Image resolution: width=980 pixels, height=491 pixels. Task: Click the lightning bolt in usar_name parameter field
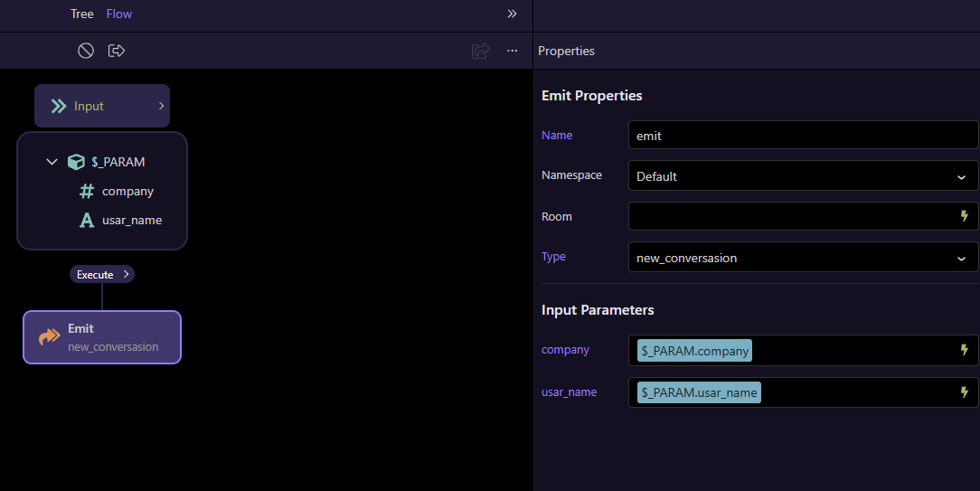pos(964,392)
